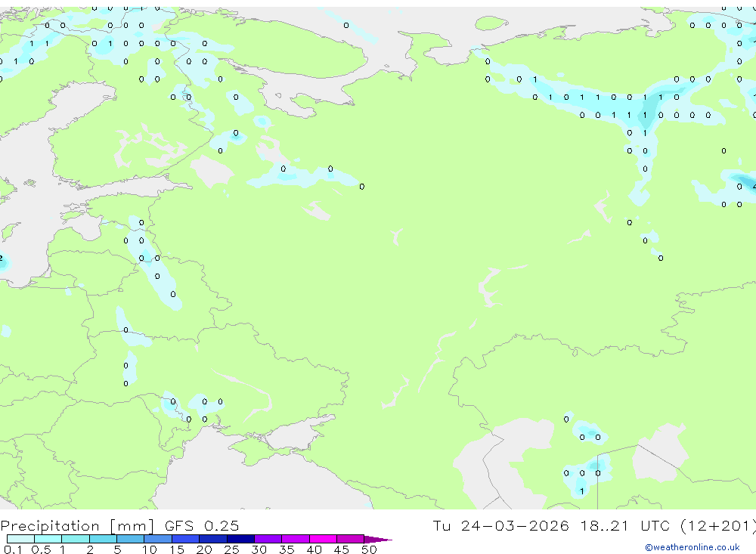Select the navy swatch between 25 and 30
Screen dimensions: 756x554
click(240, 539)
